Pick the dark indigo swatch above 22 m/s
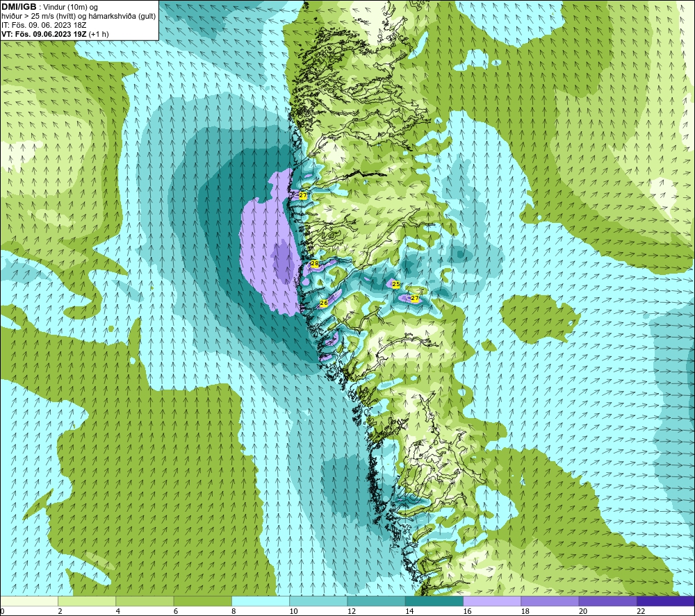 click(666, 601)
